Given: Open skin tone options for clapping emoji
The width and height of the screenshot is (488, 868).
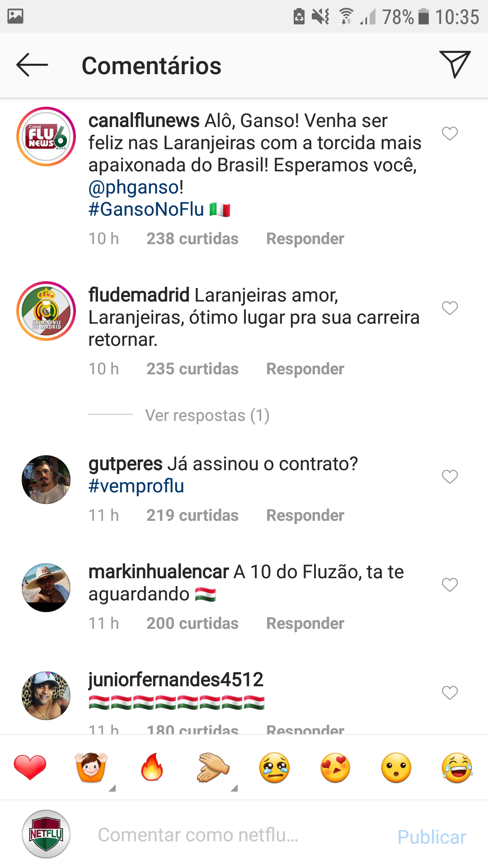Looking at the screenshot, I should [234, 788].
